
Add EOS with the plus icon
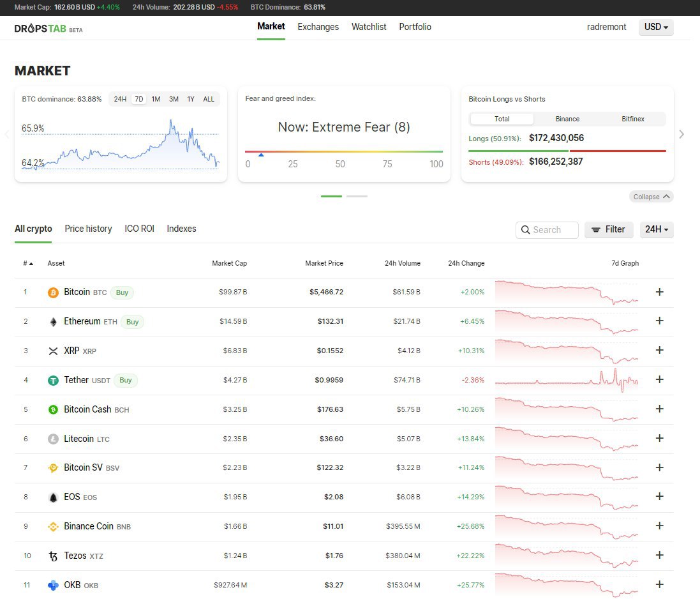coord(659,496)
